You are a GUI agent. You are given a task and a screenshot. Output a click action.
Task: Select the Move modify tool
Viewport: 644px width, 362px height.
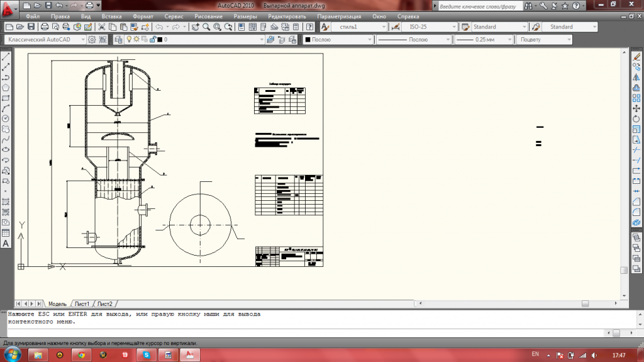coord(636,108)
